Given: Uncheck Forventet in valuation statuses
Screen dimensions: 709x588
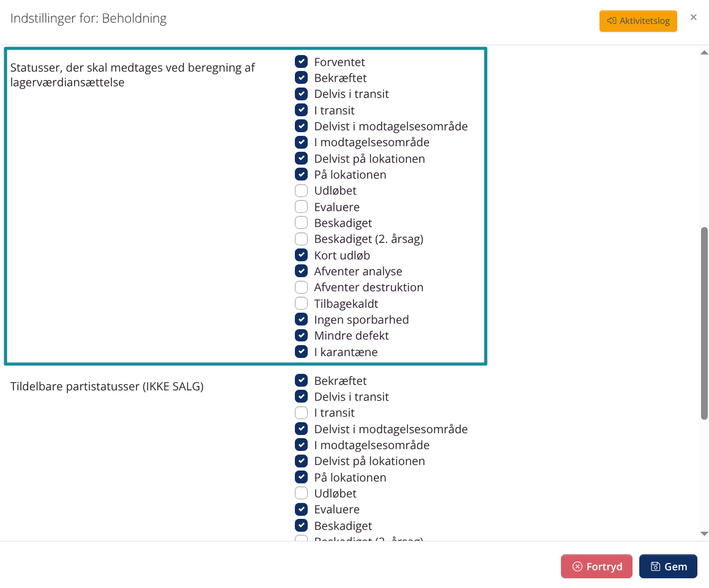Looking at the screenshot, I should click(x=301, y=62).
